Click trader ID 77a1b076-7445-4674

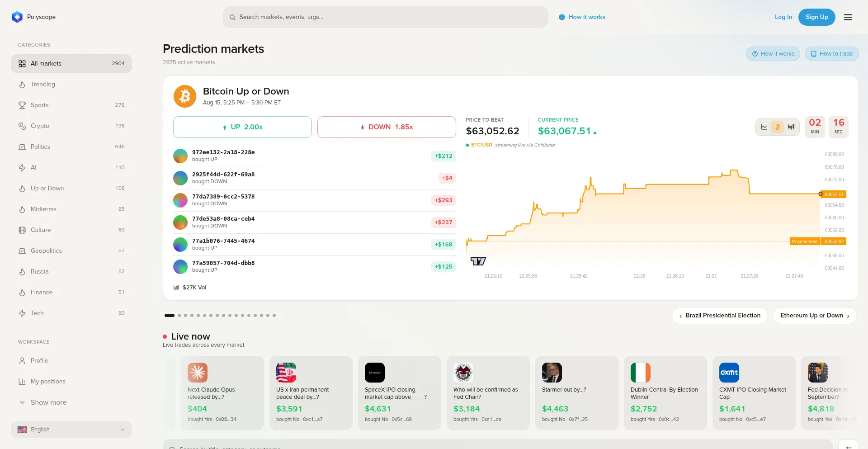point(223,241)
